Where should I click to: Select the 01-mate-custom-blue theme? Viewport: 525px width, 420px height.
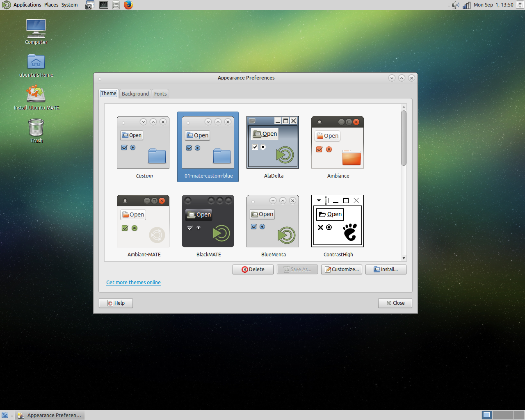208,147
